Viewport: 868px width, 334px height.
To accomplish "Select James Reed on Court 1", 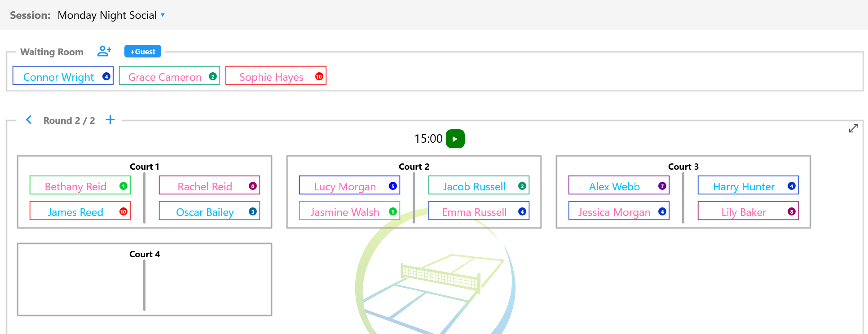I will click(80, 211).
